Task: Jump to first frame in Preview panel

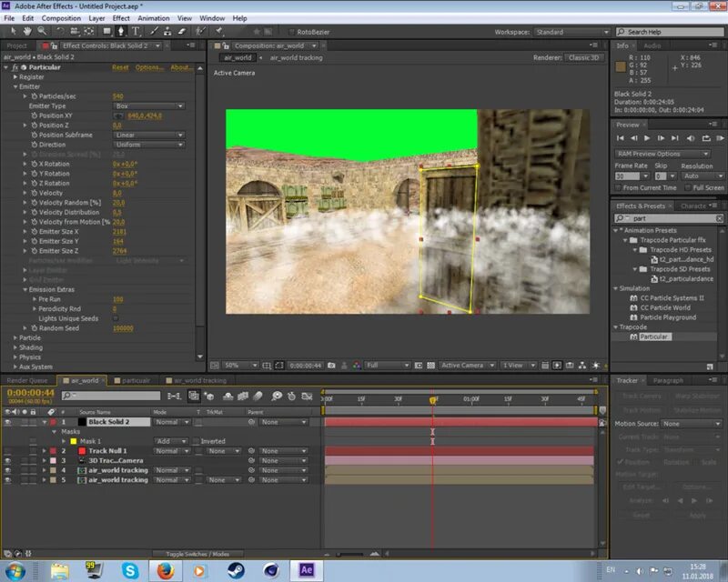Action: coord(621,138)
